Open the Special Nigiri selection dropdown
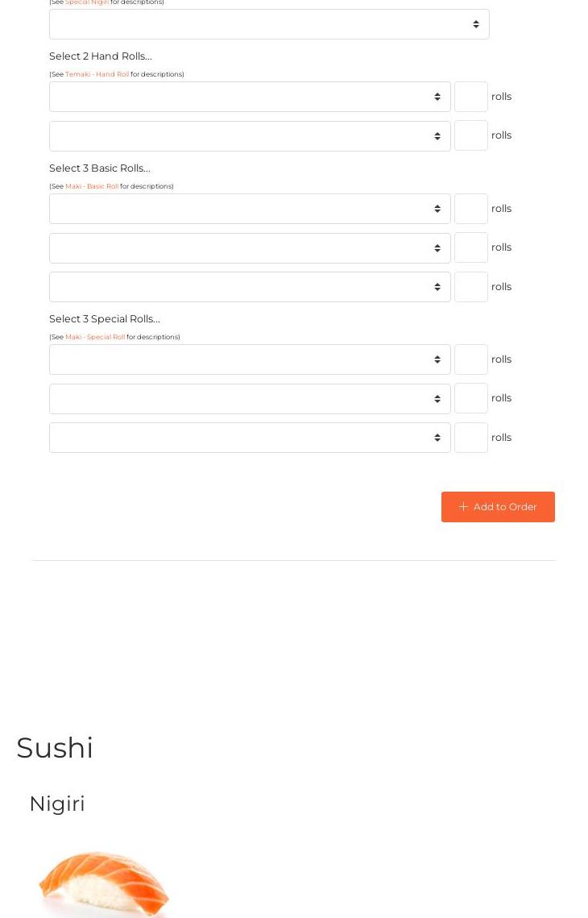The height and width of the screenshot is (918, 588). [x=269, y=24]
